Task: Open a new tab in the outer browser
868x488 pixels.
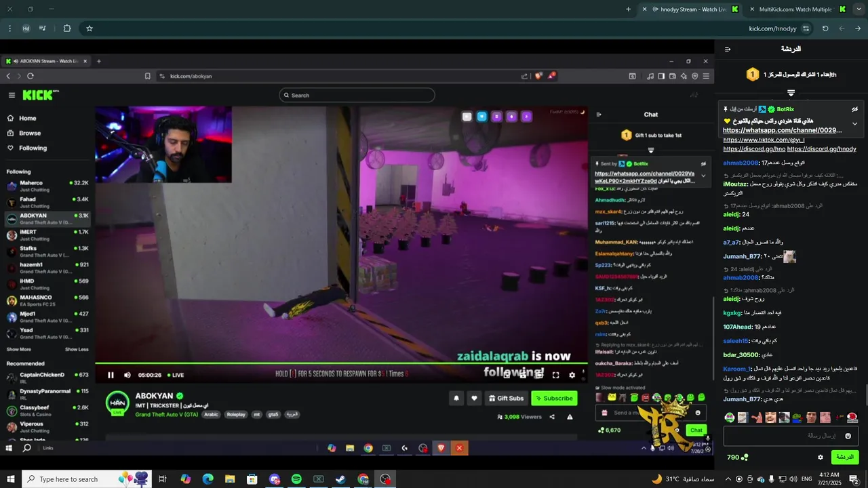Action: click(x=628, y=9)
